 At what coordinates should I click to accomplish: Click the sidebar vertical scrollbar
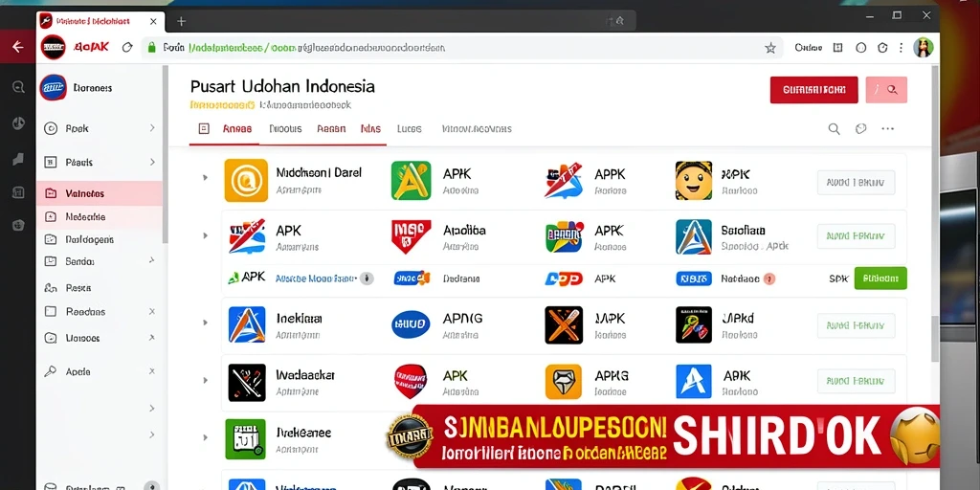click(x=165, y=156)
